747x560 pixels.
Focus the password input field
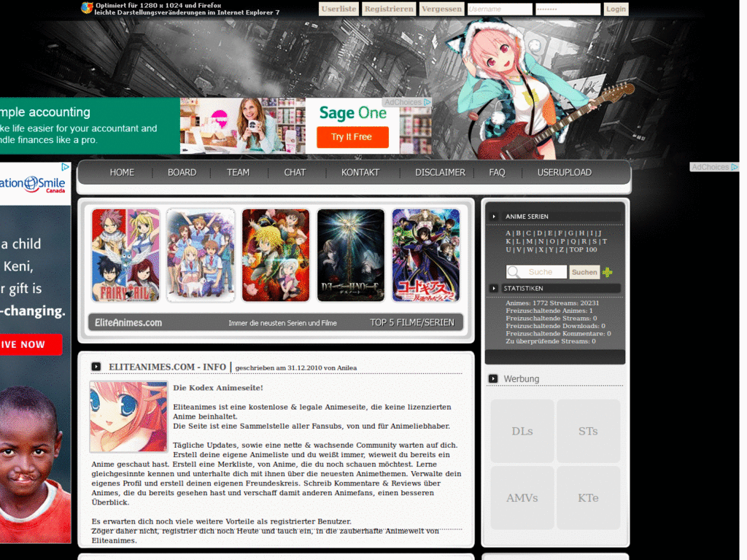pyautogui.click(x=568, y=9)
